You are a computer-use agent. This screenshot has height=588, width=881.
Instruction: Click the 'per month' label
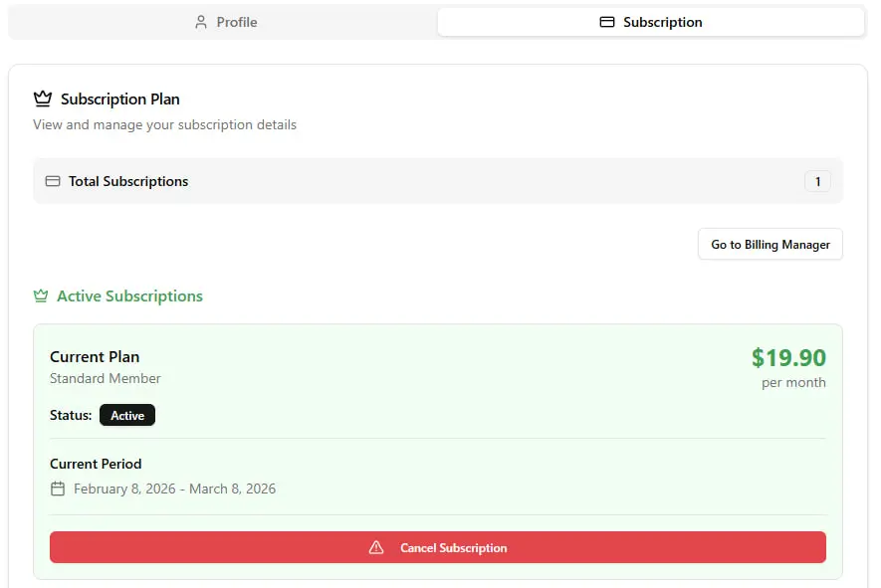point(793,382)
